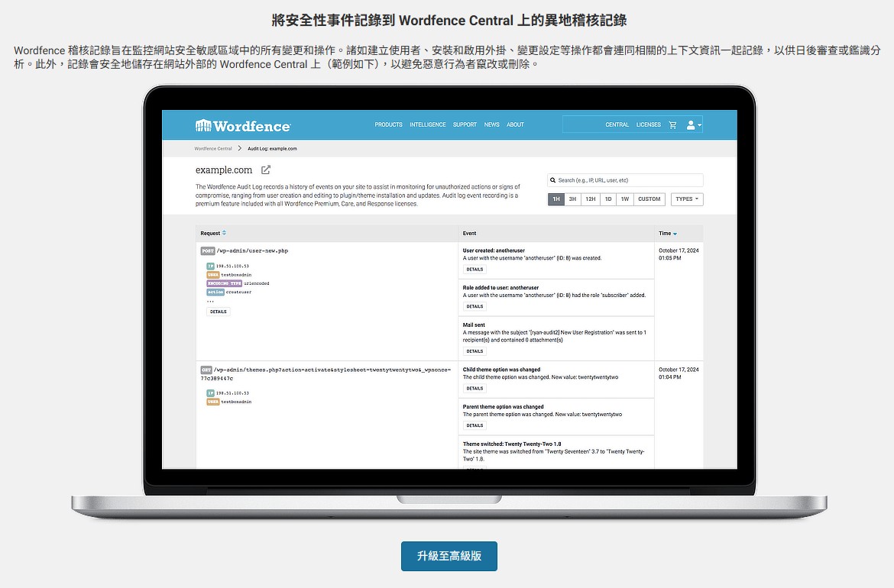Open the shopping cart icon
894x588 pixels.
tap(672, 124)
